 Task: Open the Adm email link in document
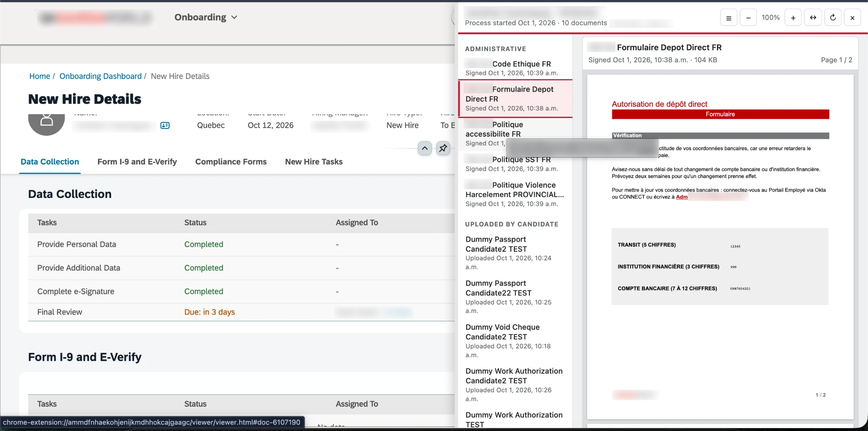tap(682, 197)
